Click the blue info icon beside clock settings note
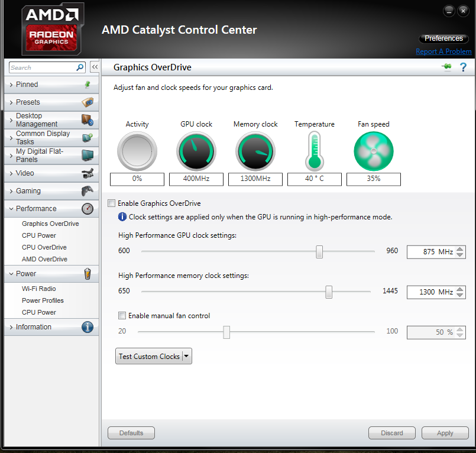 coord(122,217)
